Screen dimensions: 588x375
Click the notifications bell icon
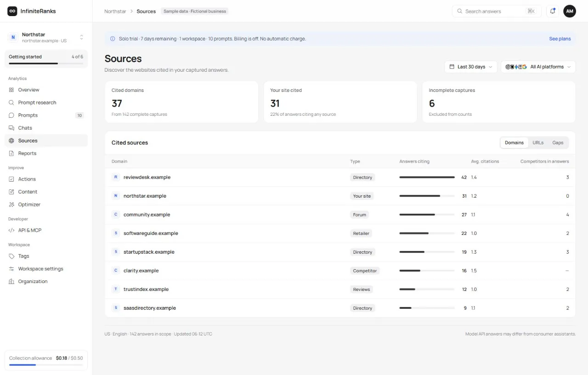(x=553, y=11)
